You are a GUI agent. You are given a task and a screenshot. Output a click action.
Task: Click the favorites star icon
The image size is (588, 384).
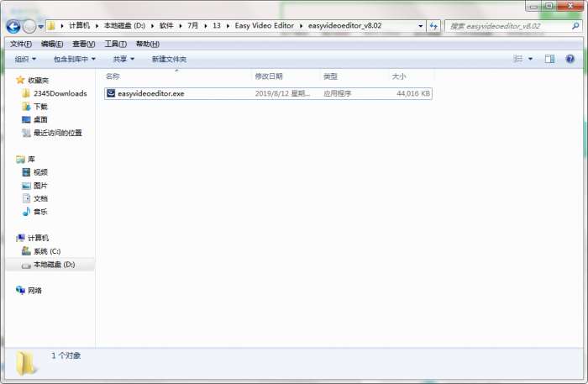point(20,80)
